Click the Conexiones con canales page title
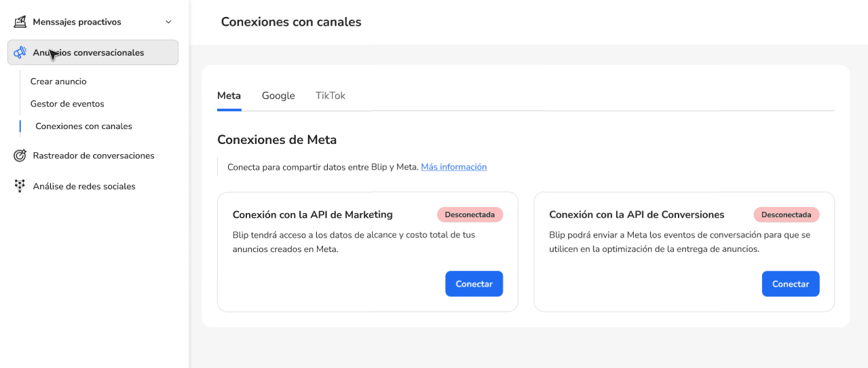 coord(291,22)
